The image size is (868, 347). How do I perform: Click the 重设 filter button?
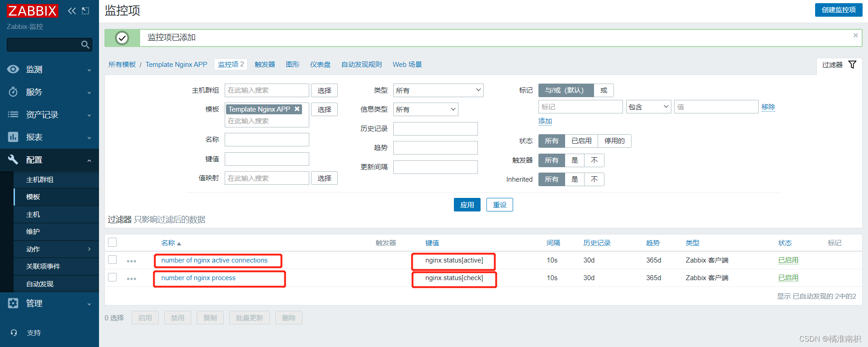coord(500,205)
